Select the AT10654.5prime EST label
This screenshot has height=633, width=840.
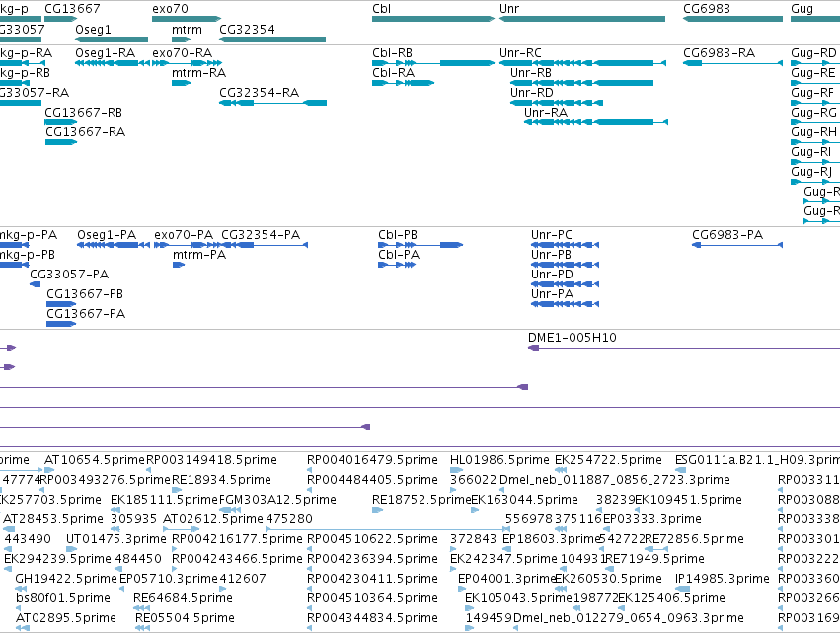coord(95,460)
